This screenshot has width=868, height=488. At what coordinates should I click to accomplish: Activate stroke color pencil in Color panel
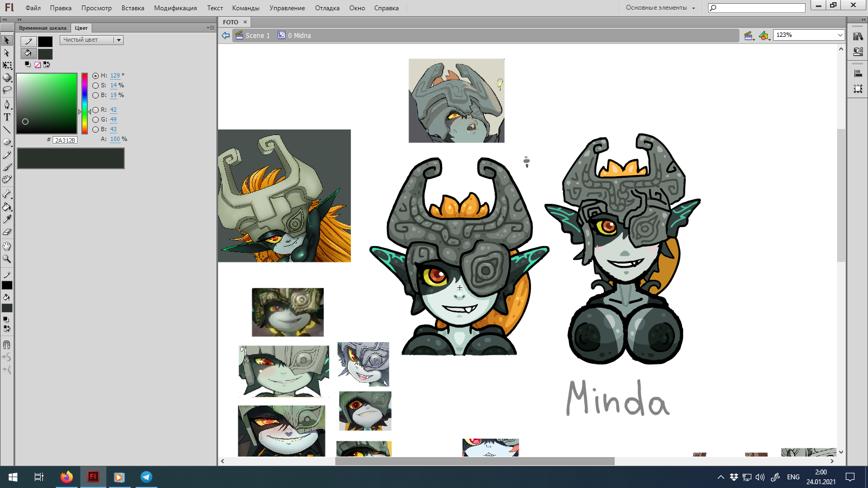click(28, 41)
